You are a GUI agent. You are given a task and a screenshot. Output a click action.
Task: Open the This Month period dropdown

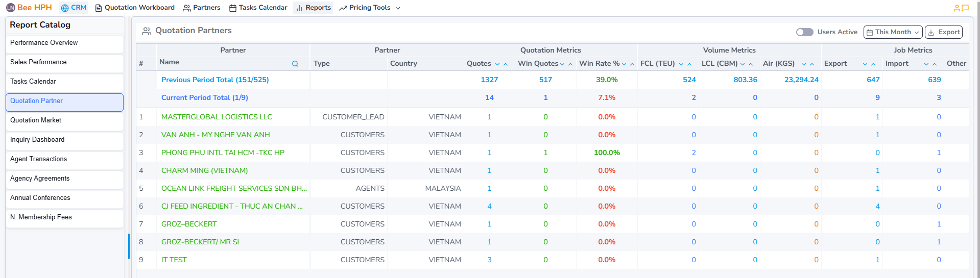coord(893,32)
